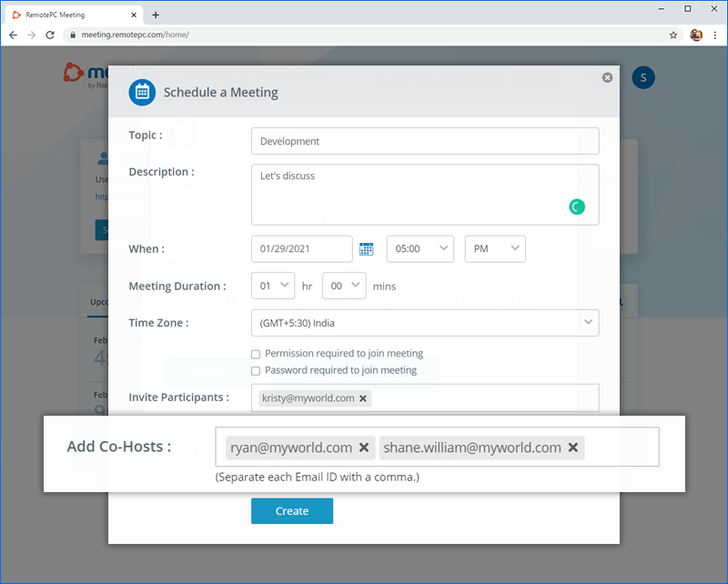Open Chrome profile avatar
The image size is (728, 584).
tap(696, 35)
